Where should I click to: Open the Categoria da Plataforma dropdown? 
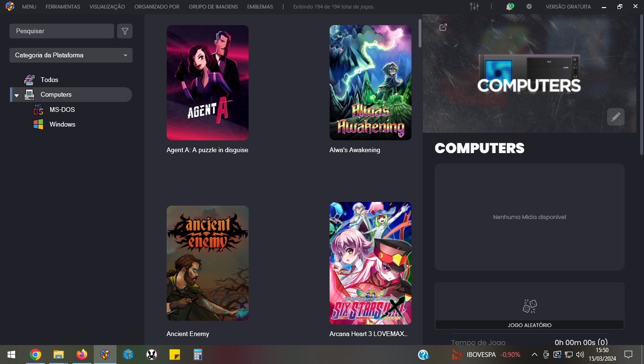[x=71, y=55]
